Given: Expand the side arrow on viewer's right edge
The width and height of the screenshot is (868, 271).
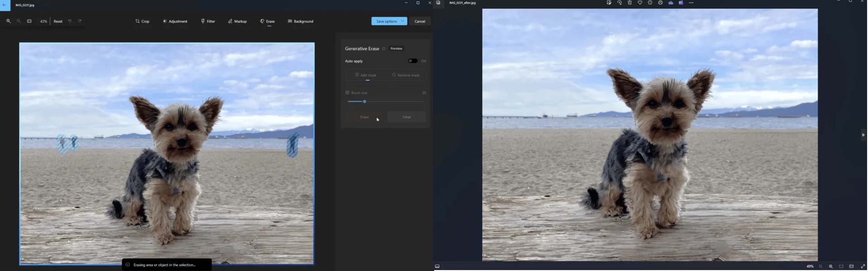Looking at the screenshot, I should tap(863, 135).
